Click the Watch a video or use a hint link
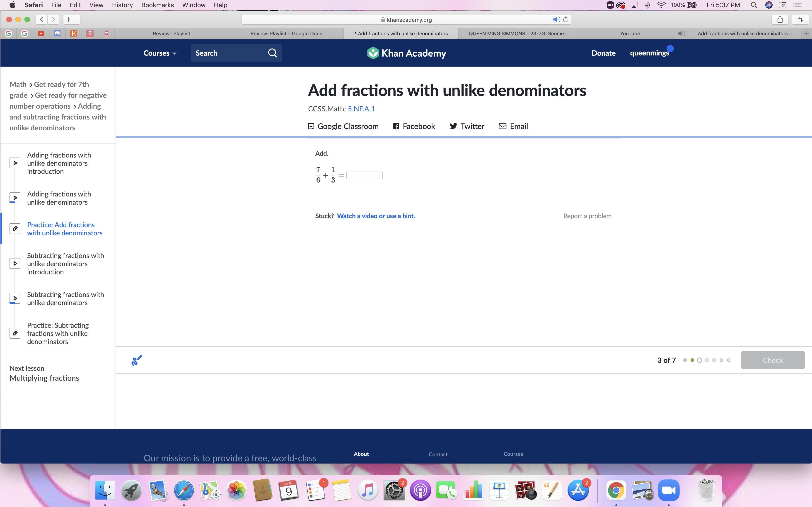Viewport: 812px width, 507px height. pos(376,216)
